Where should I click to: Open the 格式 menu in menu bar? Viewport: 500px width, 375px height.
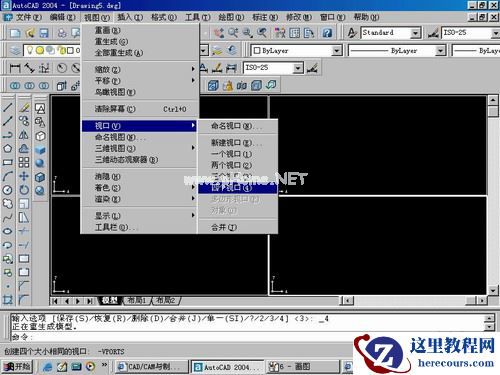click(163, 17)
